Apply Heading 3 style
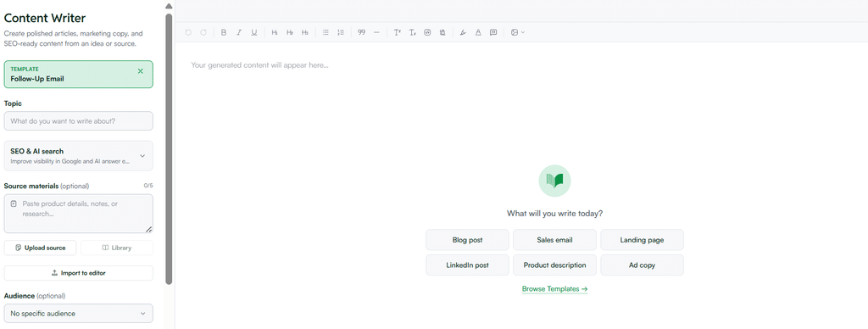 click(305, 33)
